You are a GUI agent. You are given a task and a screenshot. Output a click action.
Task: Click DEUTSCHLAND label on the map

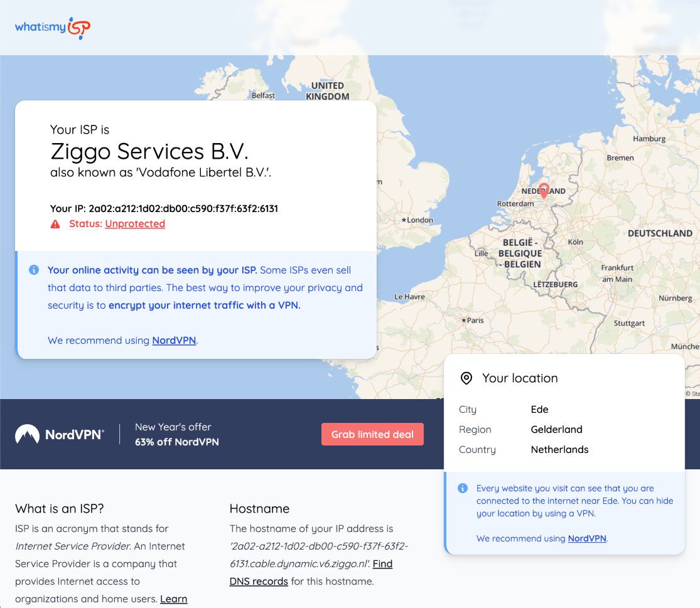pyautogui.click(x=660, y=233)
